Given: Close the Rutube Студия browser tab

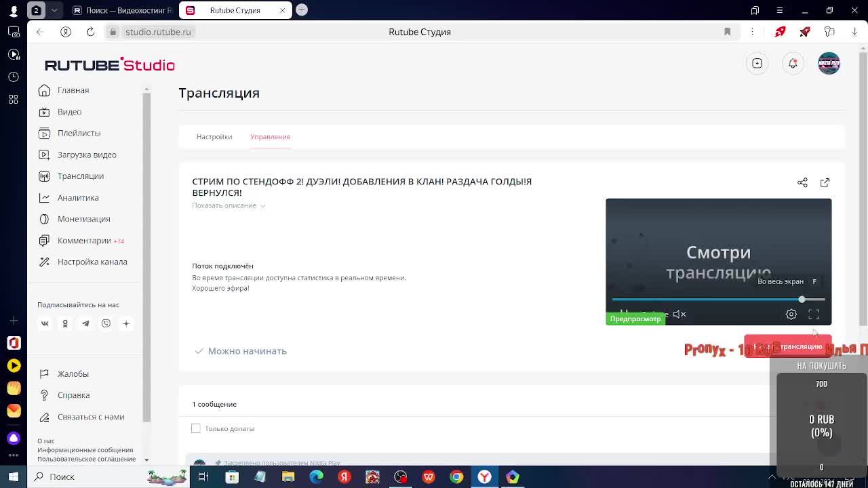Looking at the screenshot, I should (x=283, y=10).
